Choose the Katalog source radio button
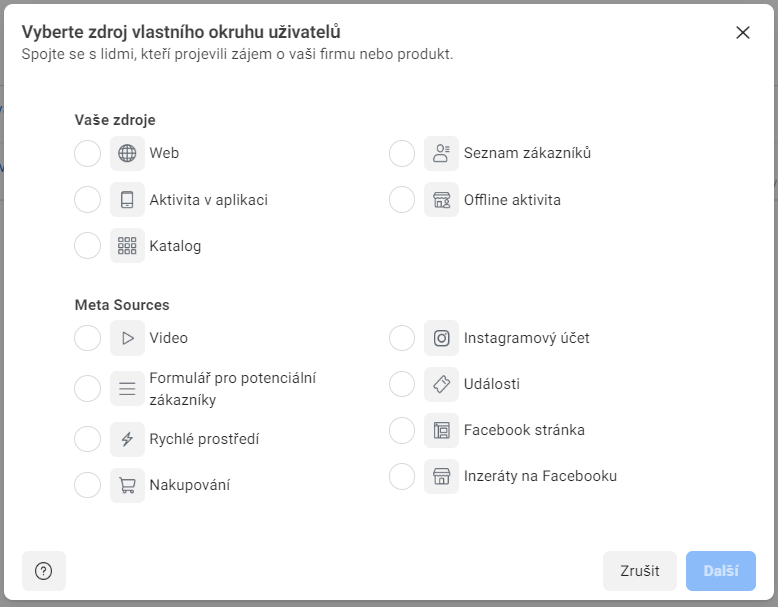 [x=88, y=246]
